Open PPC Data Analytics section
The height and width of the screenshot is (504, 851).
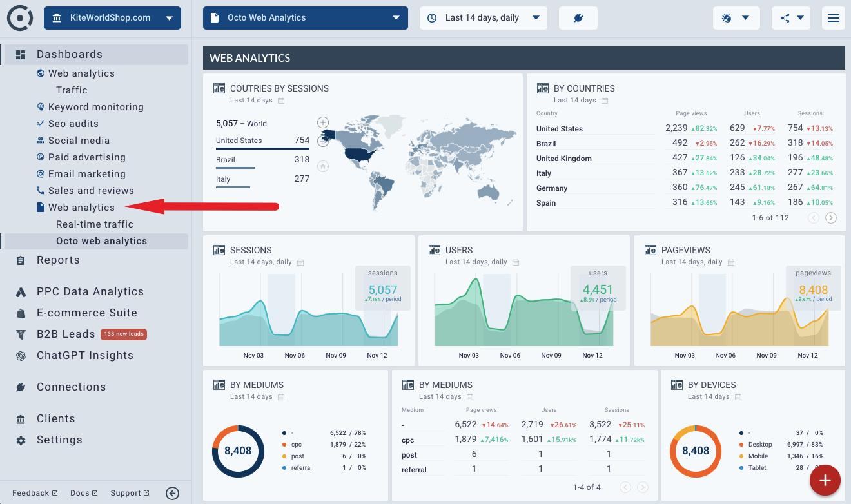(x=90, y=292)
